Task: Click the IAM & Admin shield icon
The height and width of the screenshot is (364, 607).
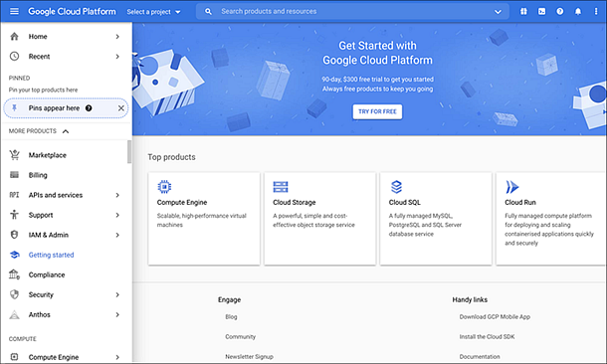Action: [14, 235]
